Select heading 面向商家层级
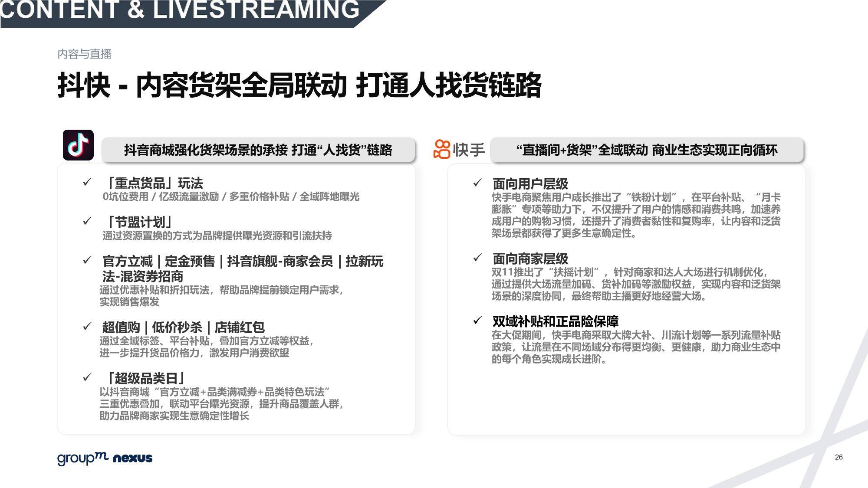Image resolution: width=868 pixels, height=488 pixels. click(x=530, y=259)
